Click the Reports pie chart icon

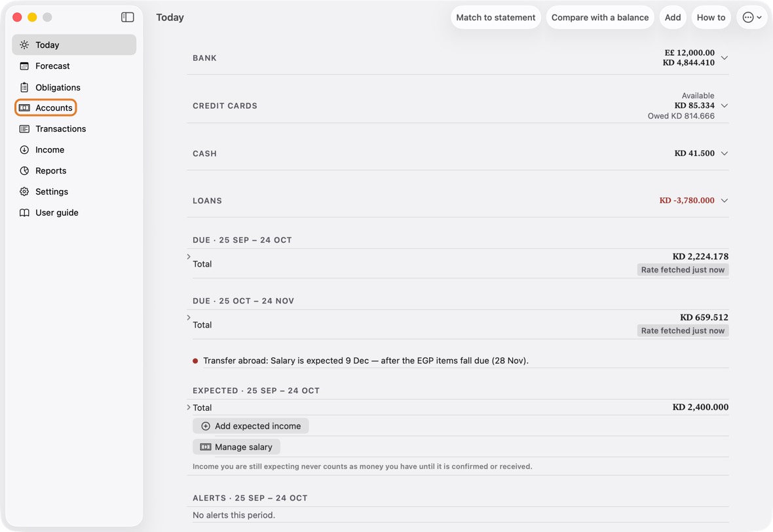(x=24, y=170)
